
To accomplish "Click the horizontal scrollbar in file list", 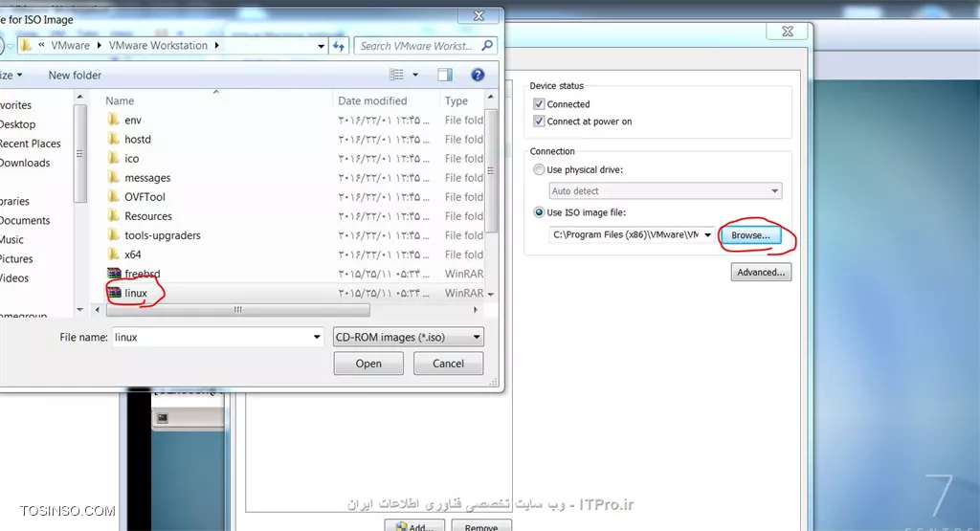I will pyautogui.click(x=237, y=310).
